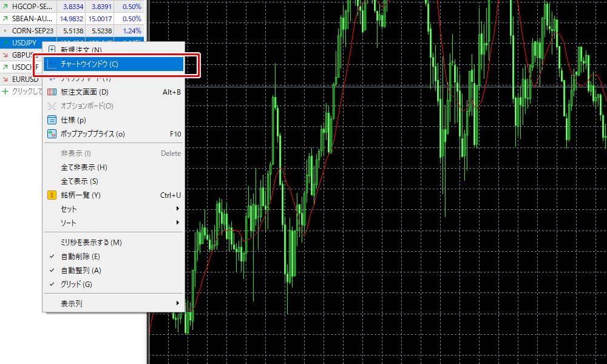
Task: Click the green plus add-symbol icon
Action: tap(5, 92)
